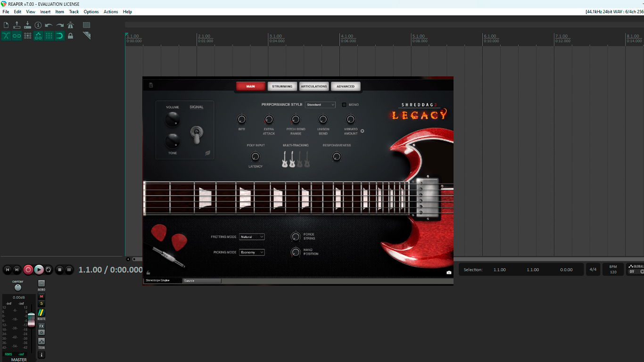Switch to the Strumming tab in Shreddage
The image size is (644, 362).
[282, 86]
